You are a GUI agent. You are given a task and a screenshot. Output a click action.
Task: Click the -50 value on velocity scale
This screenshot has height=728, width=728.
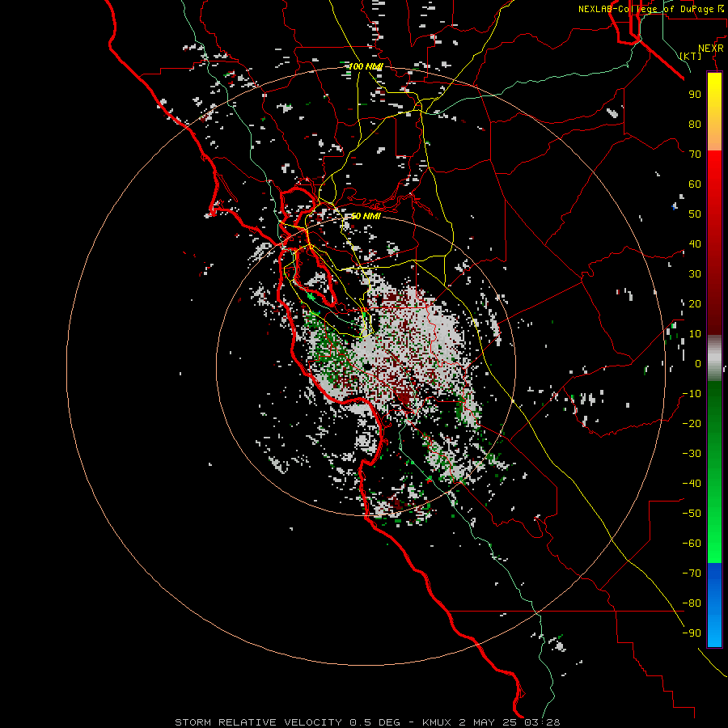692,513
